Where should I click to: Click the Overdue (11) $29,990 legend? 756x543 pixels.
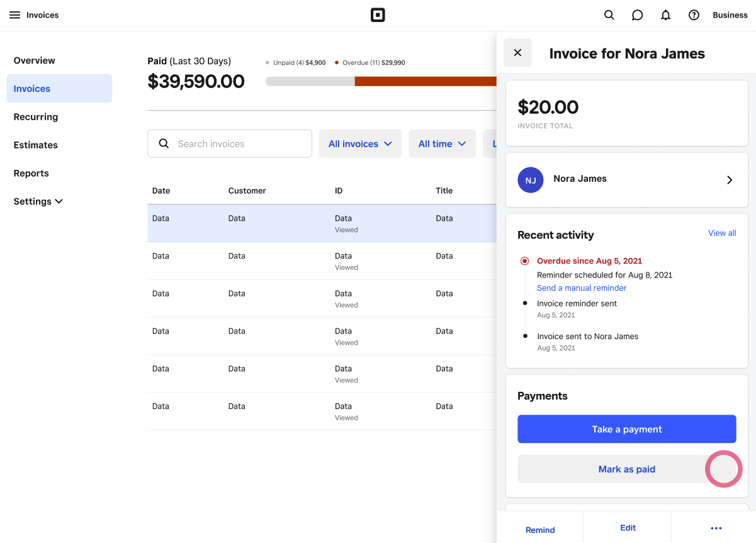(x=370, y=63)
